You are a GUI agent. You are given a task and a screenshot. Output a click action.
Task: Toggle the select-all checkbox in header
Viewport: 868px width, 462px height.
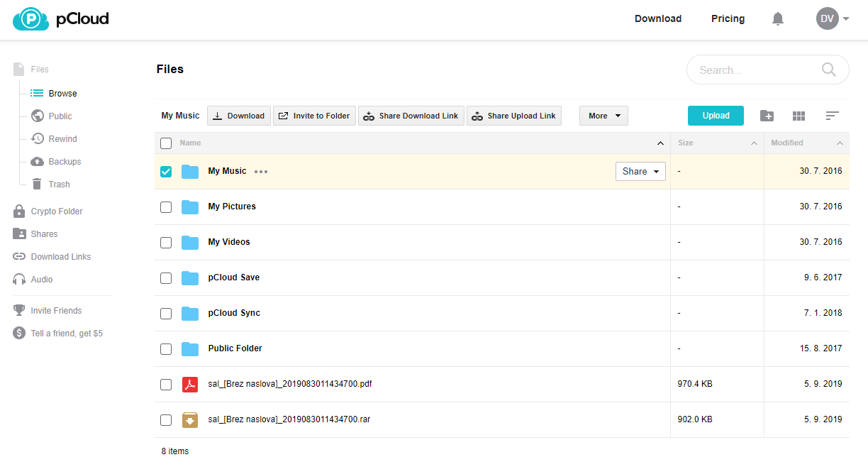pos(166,143)
